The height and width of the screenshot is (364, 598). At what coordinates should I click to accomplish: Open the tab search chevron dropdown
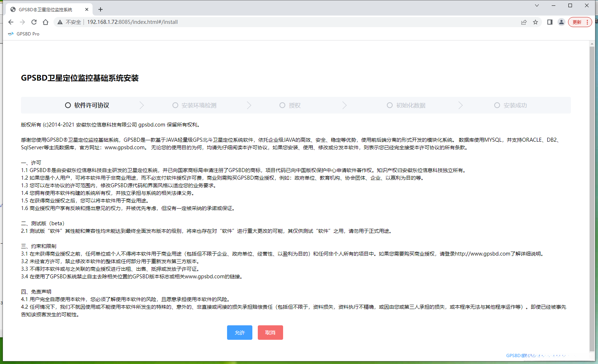(536, 5)
